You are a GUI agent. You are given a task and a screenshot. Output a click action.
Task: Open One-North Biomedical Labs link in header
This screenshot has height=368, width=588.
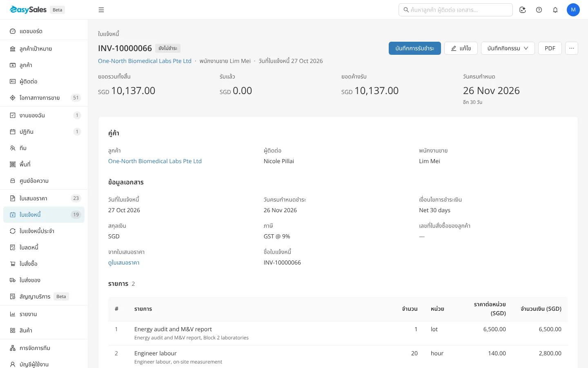point(145,61)
